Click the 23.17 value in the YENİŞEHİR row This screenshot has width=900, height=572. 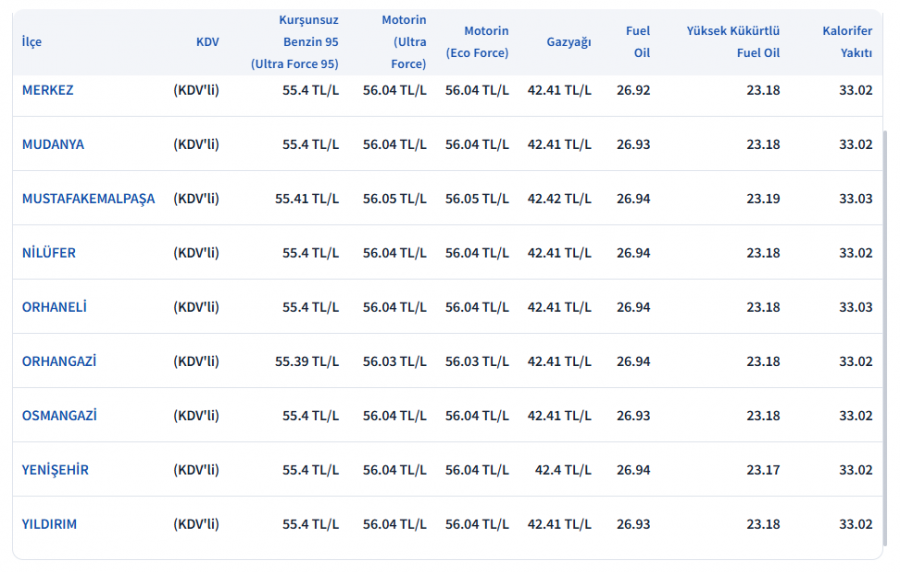click(x=763, y=470)
